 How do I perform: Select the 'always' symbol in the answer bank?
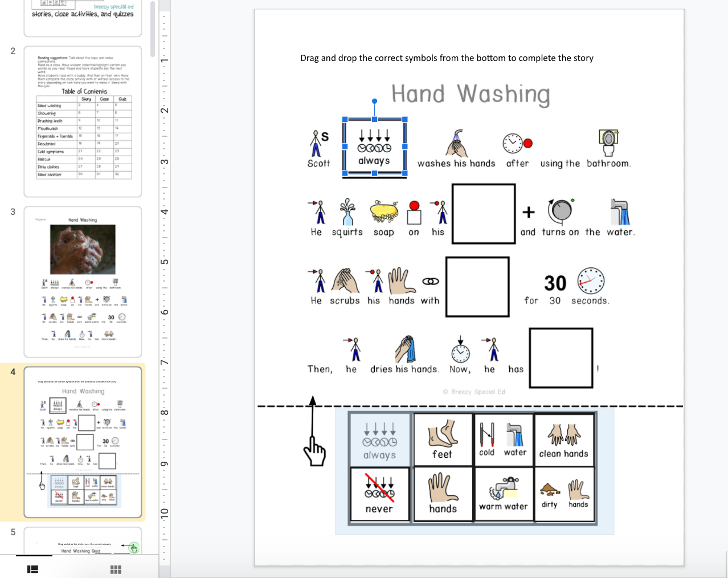click(379, 439)
